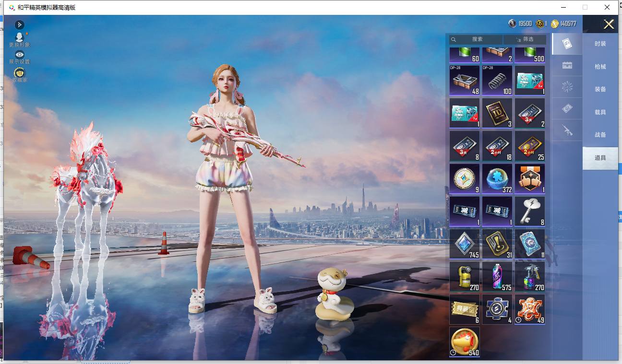Select the x2 2小时 card, count 18
622x364 pixels.
[497, 146]
